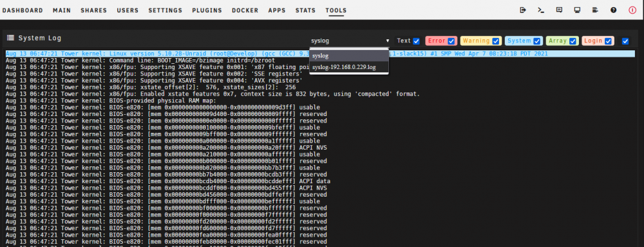
Task: Click the Command line BOOT_IMAGE log line
Action: tap(140, 61)
